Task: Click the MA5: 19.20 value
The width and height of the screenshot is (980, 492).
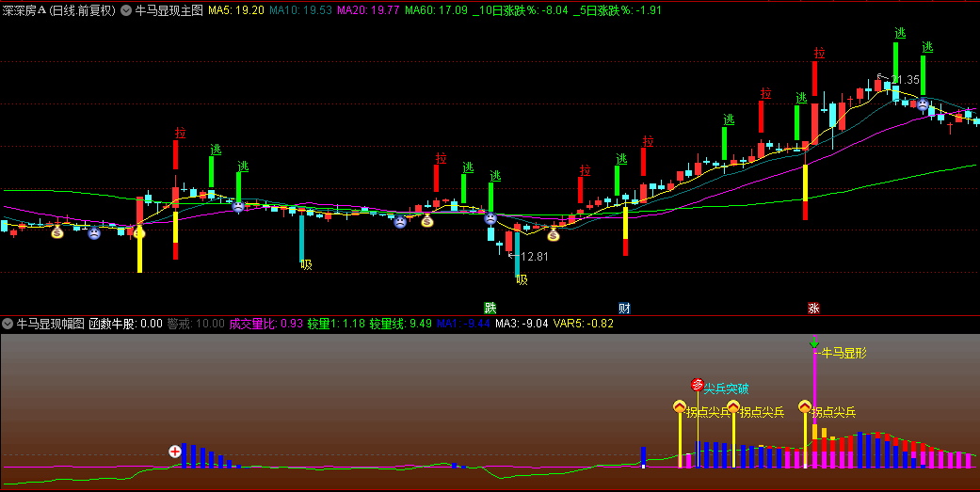Action: point(236,10)
